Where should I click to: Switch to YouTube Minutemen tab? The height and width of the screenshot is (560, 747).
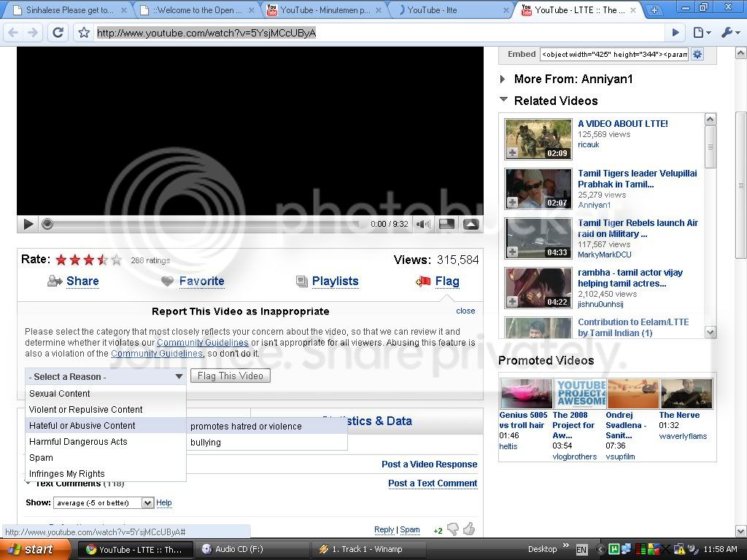click(x=325, y=10)
